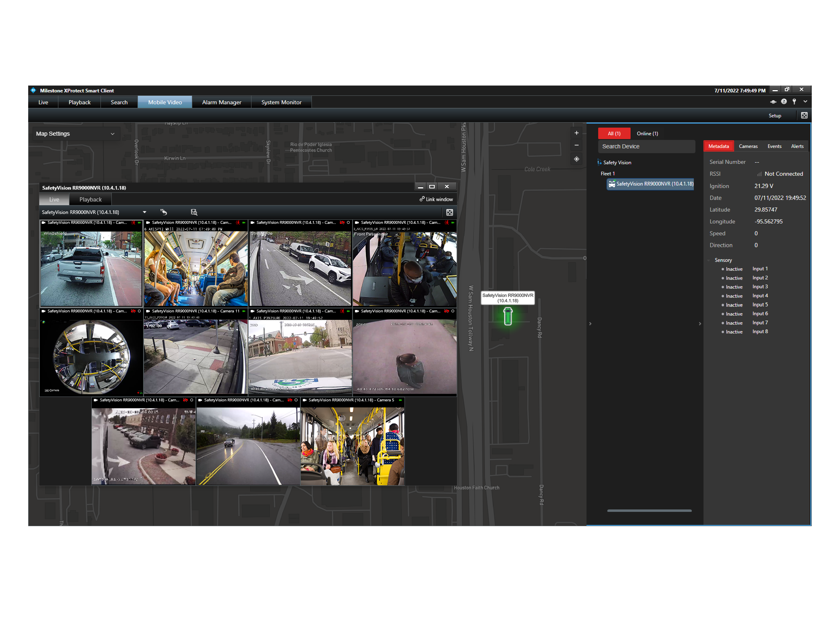The image size is (840, 630).
Task: Click the map zoom in plus button
Action: point(576,133)
